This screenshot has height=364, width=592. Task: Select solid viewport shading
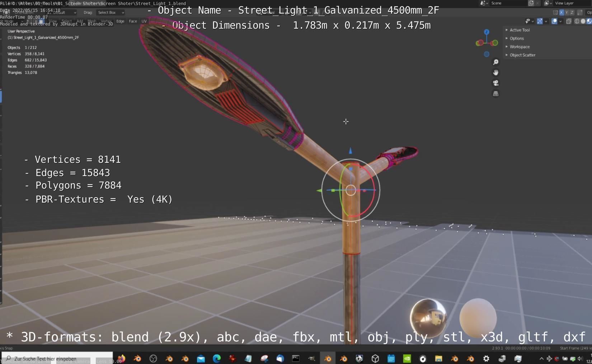[583, 21]
